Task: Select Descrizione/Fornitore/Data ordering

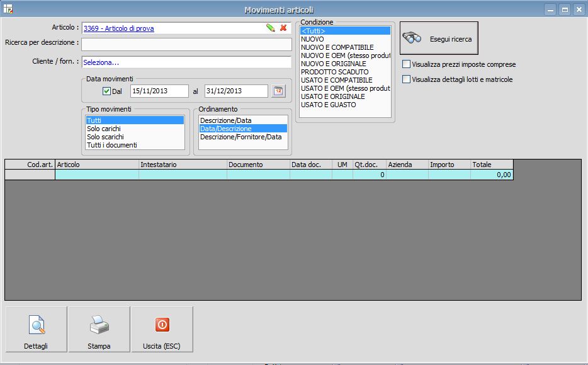Action: point(243,137)
